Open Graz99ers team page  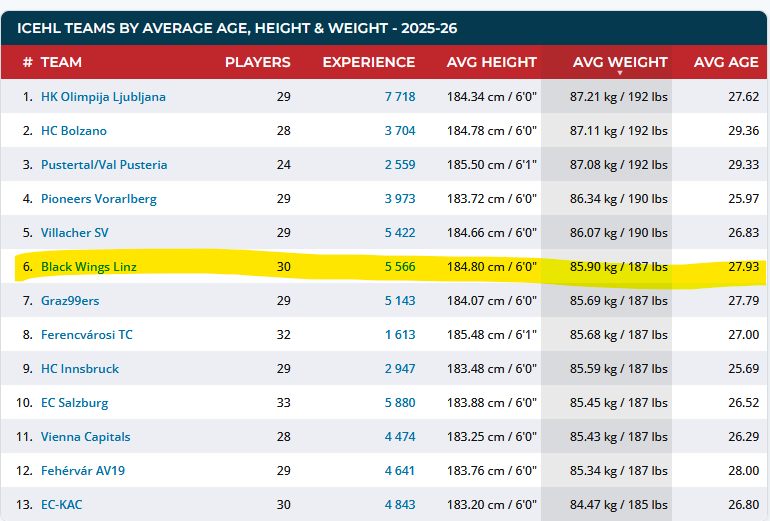tap(70, 300)
